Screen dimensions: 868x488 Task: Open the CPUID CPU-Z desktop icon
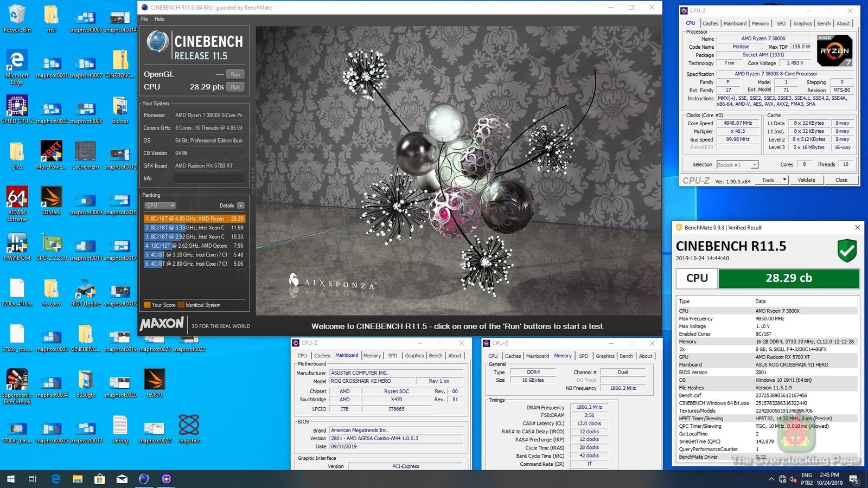tap(17, 107)
